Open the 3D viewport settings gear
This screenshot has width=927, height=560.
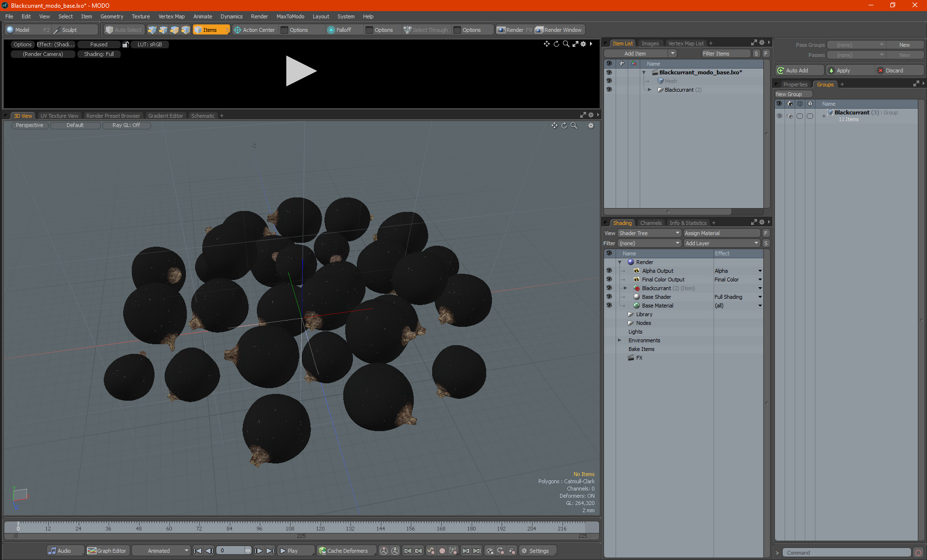pos(591,126)
